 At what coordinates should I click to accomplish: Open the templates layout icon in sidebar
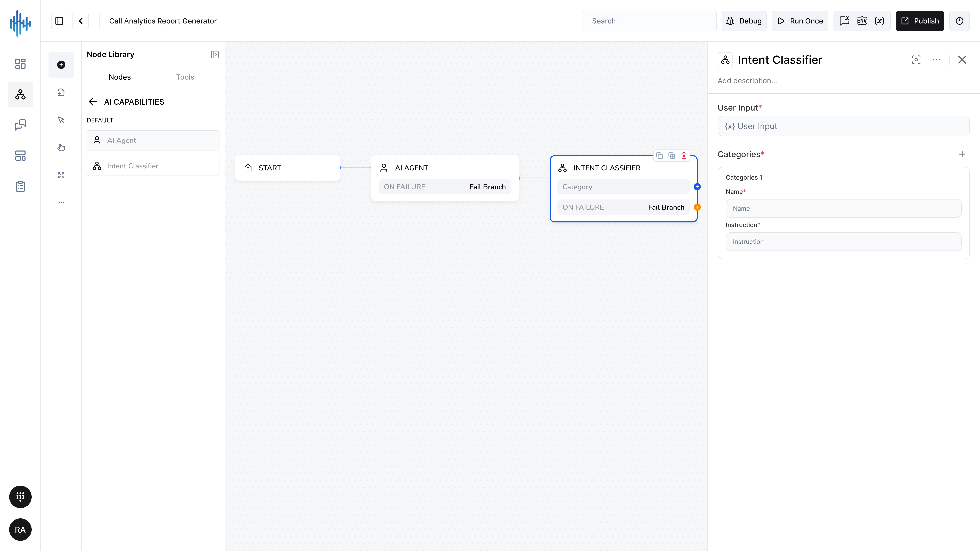click(x=20, y=156)
